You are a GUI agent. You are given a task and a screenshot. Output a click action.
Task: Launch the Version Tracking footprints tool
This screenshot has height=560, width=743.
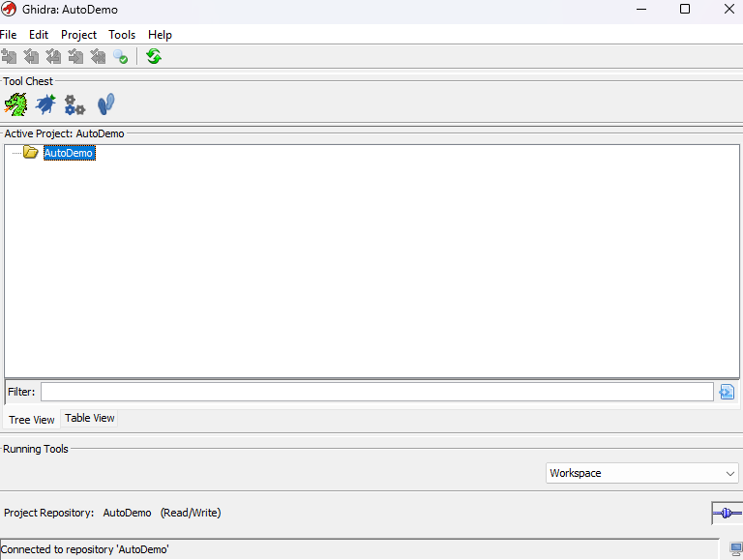click(x=105, y=104)
